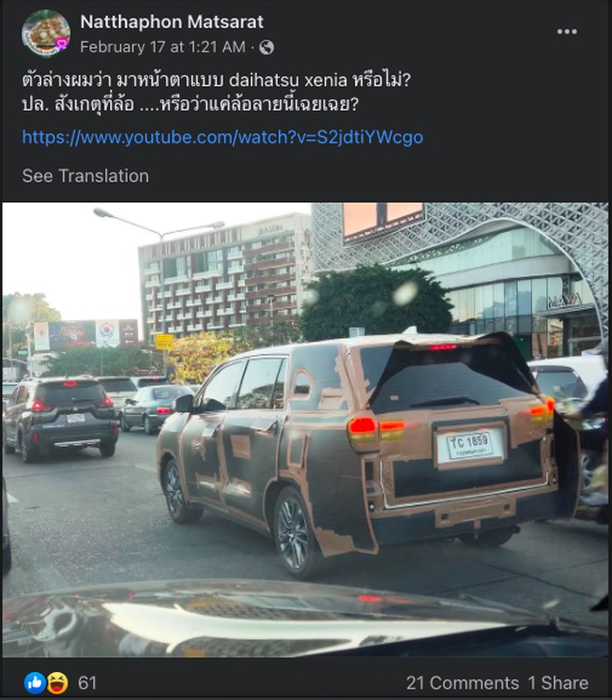Click the public globe audience icon

coord(267,47)
